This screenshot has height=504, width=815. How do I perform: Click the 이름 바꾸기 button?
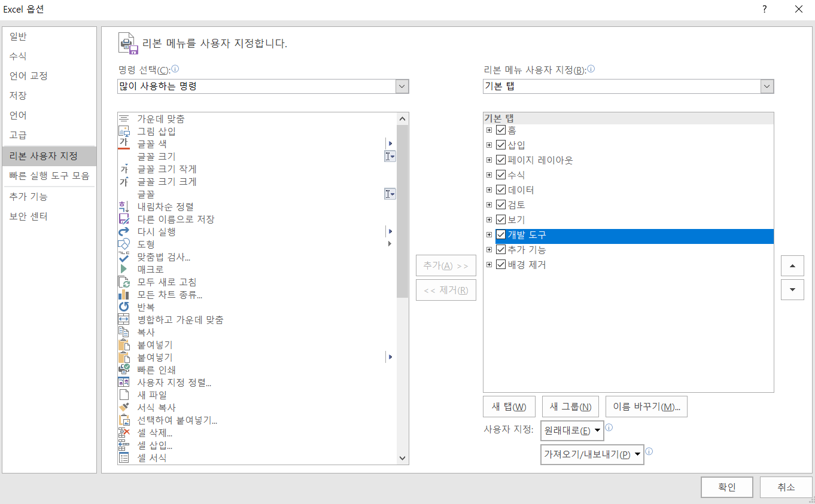tap(646, 407)
